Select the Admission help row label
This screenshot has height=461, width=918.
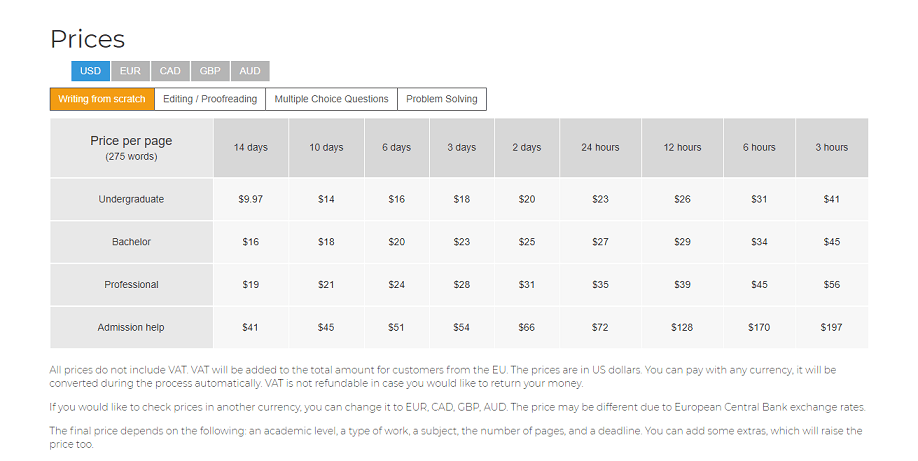tap(131, 327)
